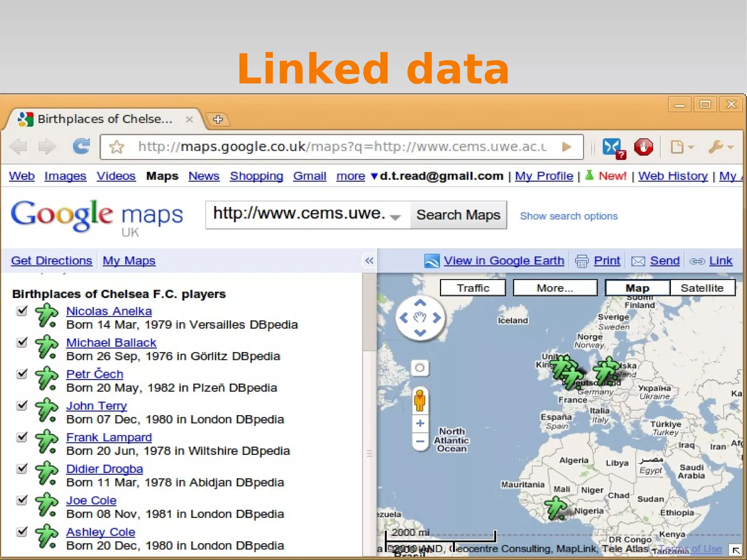Click the View in Google Earth link
Image resolution: width=747 pixels, height=560 pixels.
tap(504, 260)
